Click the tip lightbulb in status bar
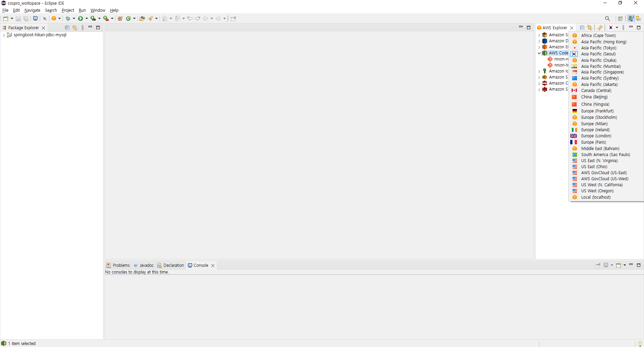 (x=640, y=344)
